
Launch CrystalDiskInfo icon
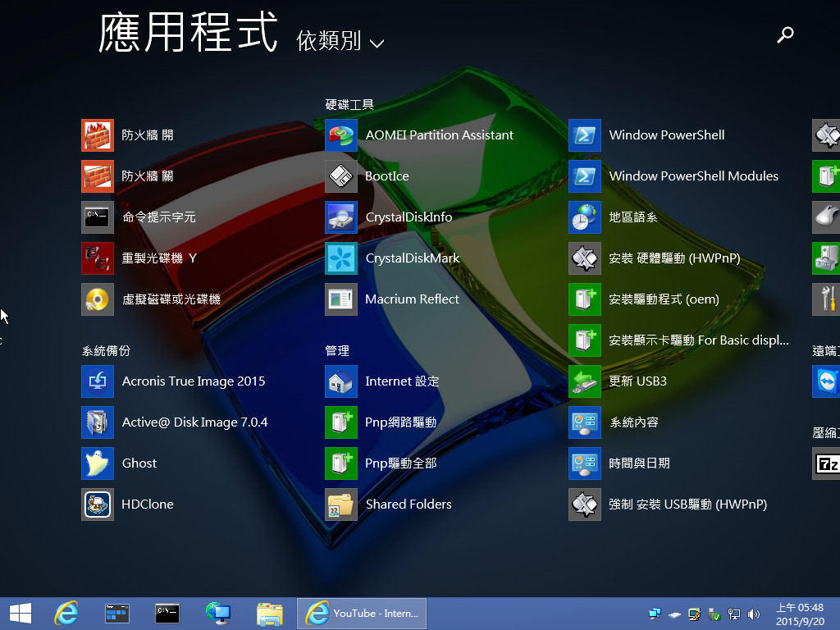pos(341,217)
